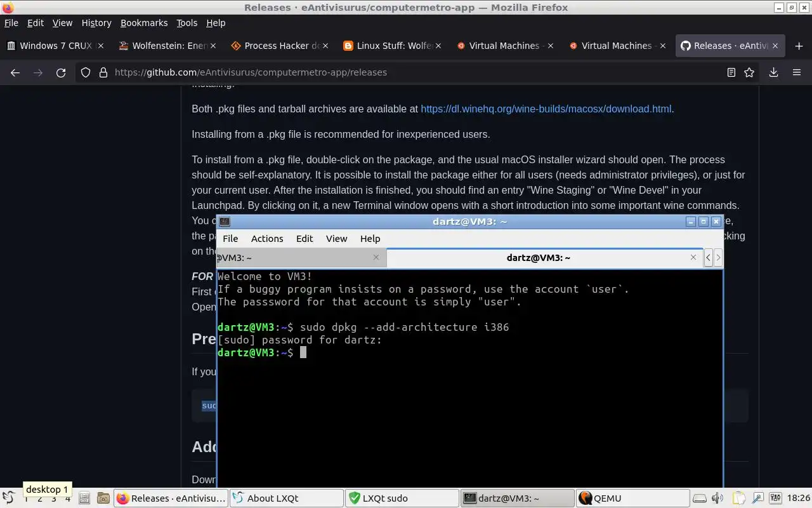Close the Linux Stuff tab
This screenshot has height=508, width=812.
[438, 46]
